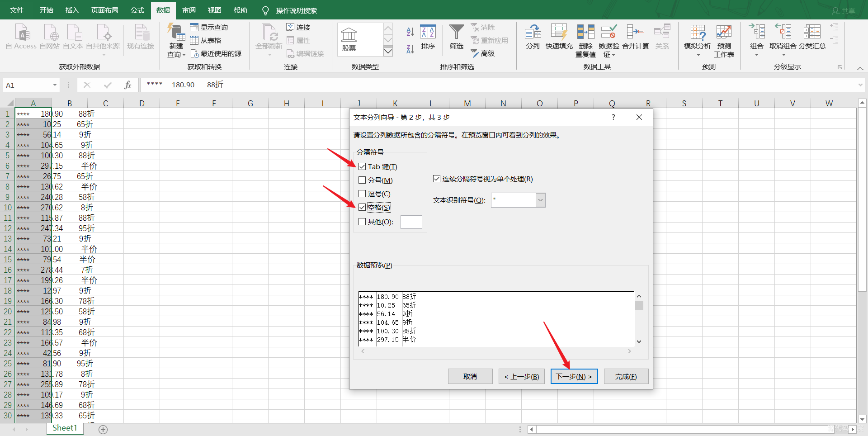Check the 其他(O) other delimiter checkbox
Viewport: 868px width, 436px height.
pyautogui.click(x=362, y=222)
